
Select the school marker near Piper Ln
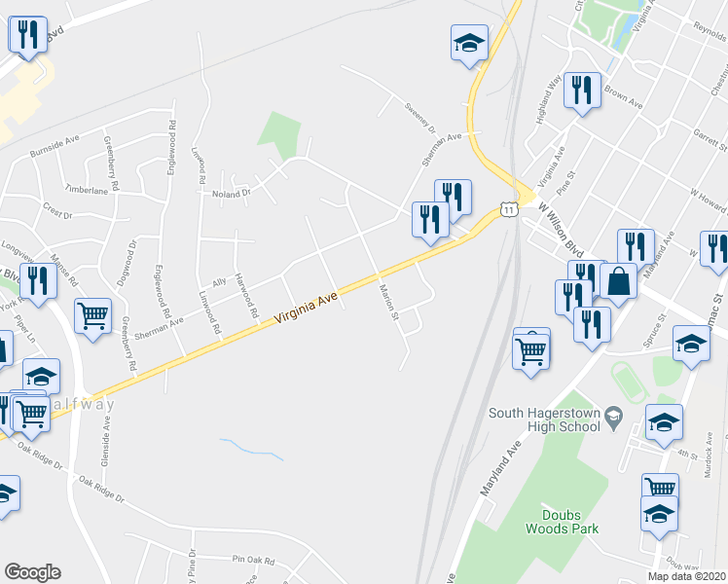(x=41, y=381)
